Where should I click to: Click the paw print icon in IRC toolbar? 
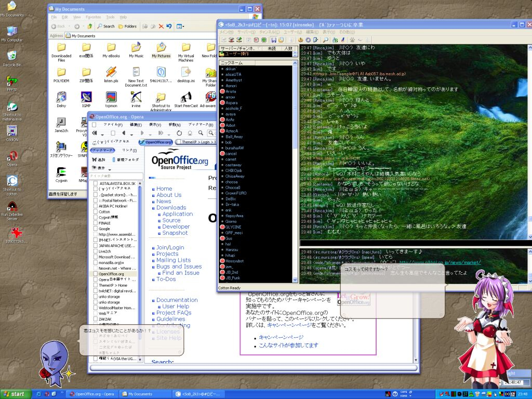click(352, 40)
